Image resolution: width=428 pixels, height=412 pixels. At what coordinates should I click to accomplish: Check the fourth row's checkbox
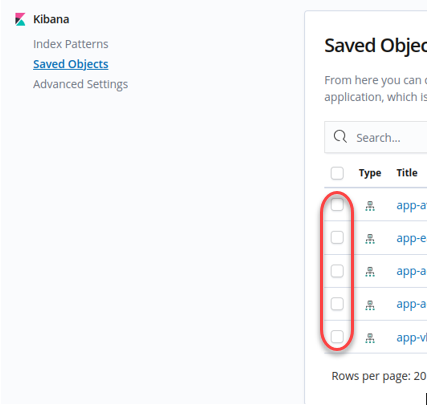[x=337, y=304]
